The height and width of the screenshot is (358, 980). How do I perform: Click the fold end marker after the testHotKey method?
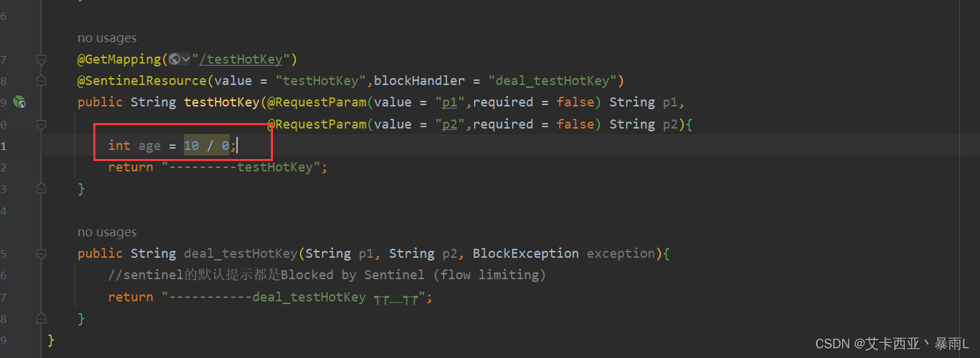[41, 188]
